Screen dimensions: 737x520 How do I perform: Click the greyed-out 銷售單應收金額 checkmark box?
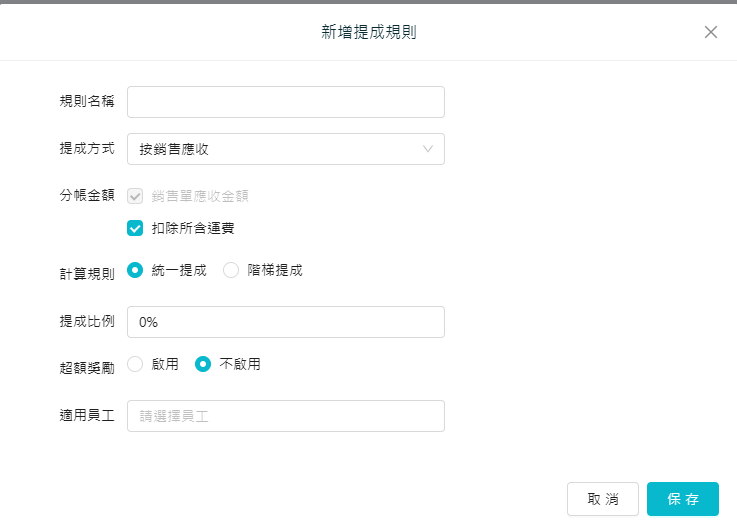(136, 196)
